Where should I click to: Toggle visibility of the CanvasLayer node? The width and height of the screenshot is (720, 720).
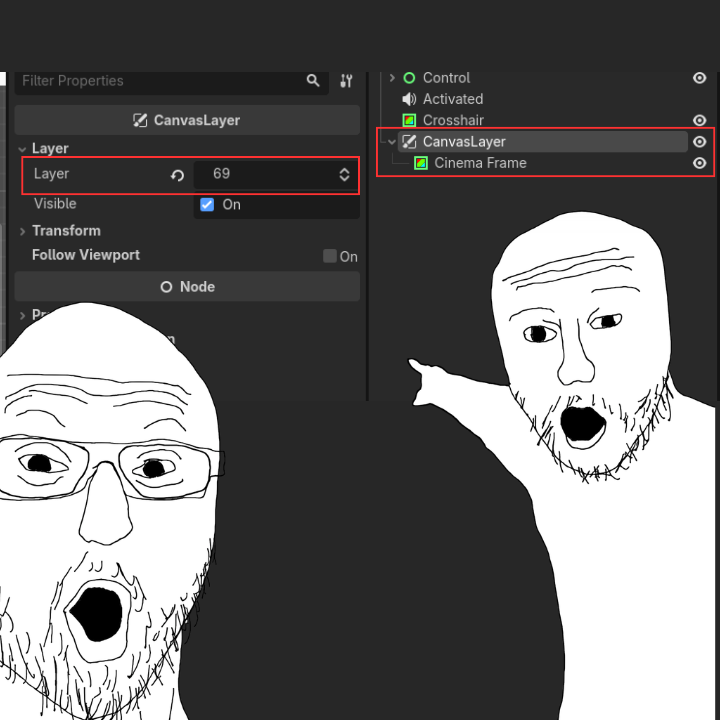tap(699, 142)
